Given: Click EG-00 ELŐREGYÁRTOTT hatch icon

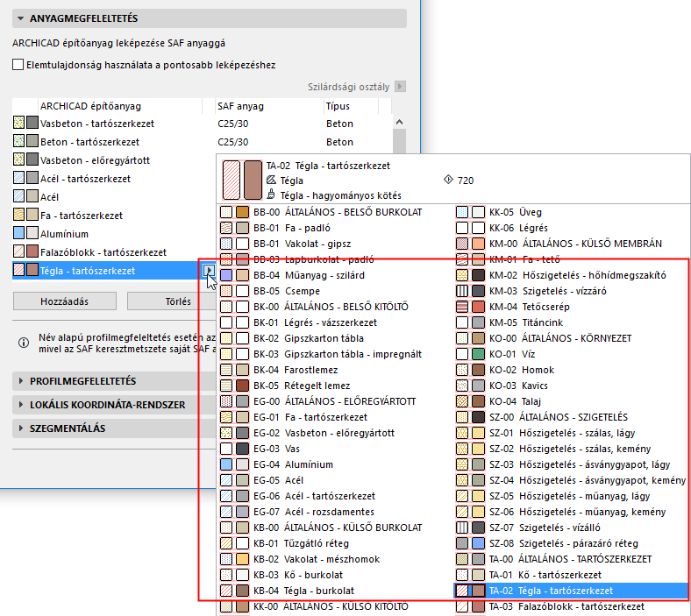Looking at the screenshot, I should [226, 401].
